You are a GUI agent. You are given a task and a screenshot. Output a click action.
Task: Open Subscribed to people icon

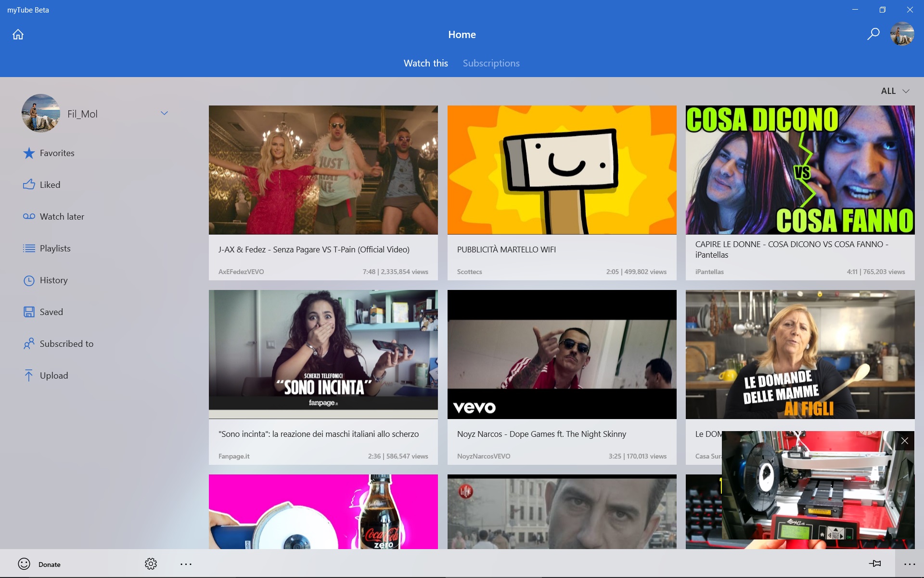click(29, 344)
